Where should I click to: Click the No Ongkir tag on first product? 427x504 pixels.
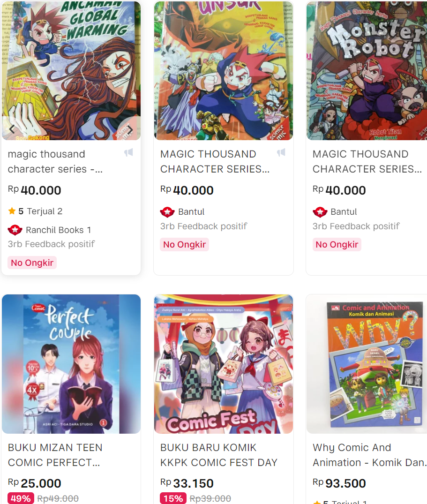click(32, 263)
